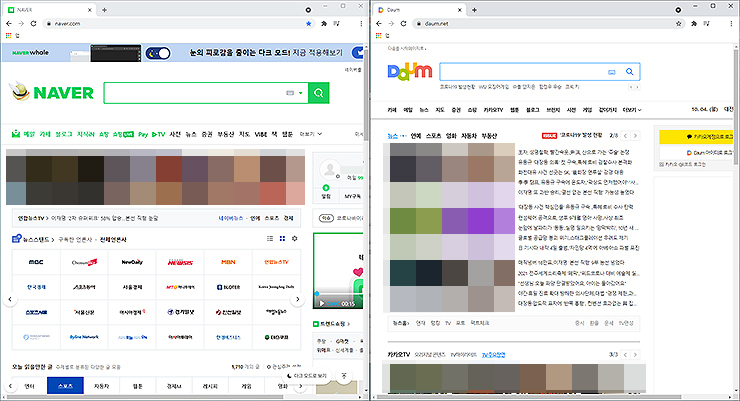Click the '다크 모드로 보기' floating button
The image size is (740, 401).
(x=307, y=376)
